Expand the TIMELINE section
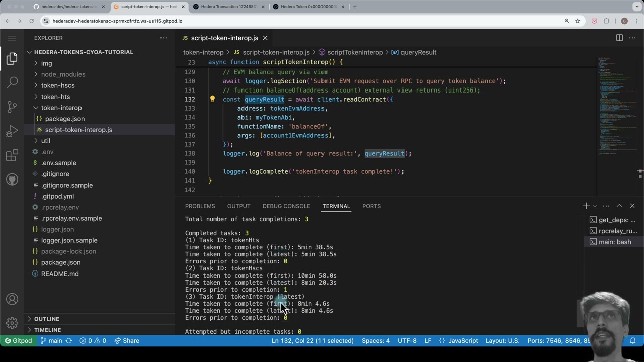The height and width of the screenshot is (362, 644). [x=100, y=330]
